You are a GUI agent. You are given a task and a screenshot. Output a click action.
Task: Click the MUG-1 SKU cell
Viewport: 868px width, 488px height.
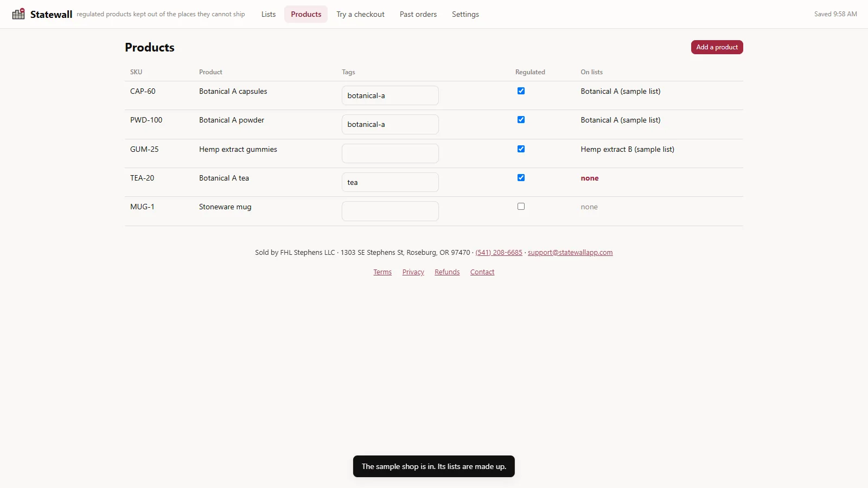click(x=142, y=207)
